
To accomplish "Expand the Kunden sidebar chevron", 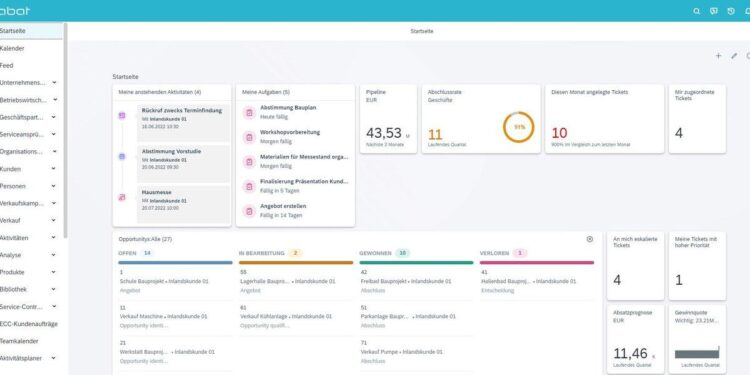I will (53, 169).
